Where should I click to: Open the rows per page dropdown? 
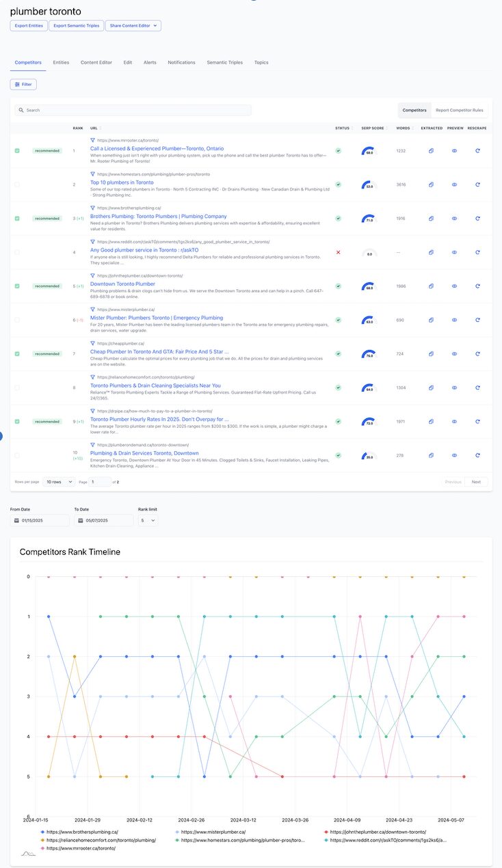(x=59, y=482)
